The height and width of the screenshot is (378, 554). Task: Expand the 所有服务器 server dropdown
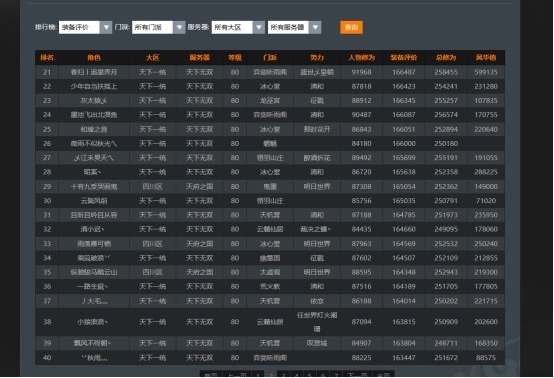click(294, 27)
